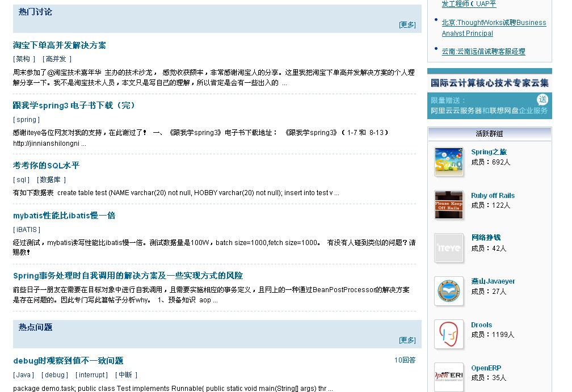The width and height of the screenshot is (572, 392).
Task: Open 跟我学spring3 电子书下载（完）
Action: [x=74, y=106]
